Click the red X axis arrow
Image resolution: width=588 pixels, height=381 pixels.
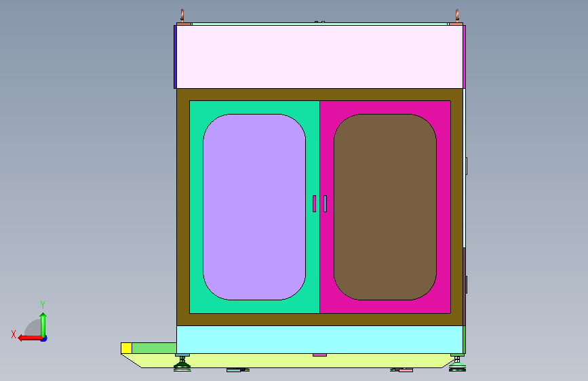coord(30,338)
